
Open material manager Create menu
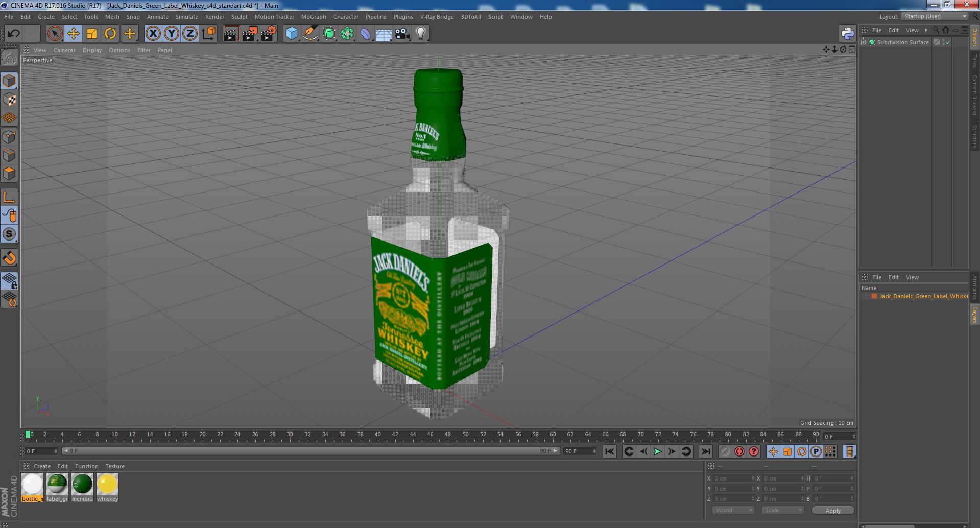(42, 466)
